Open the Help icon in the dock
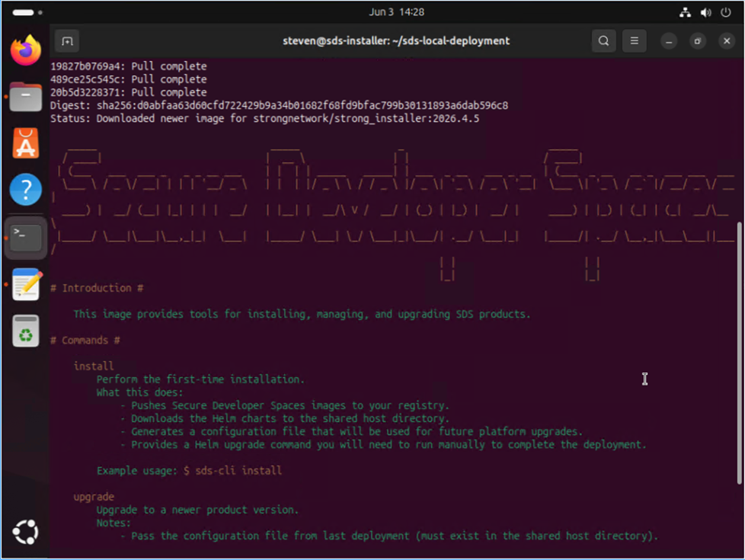The image size is (745, 560). (x=26, y=190)
